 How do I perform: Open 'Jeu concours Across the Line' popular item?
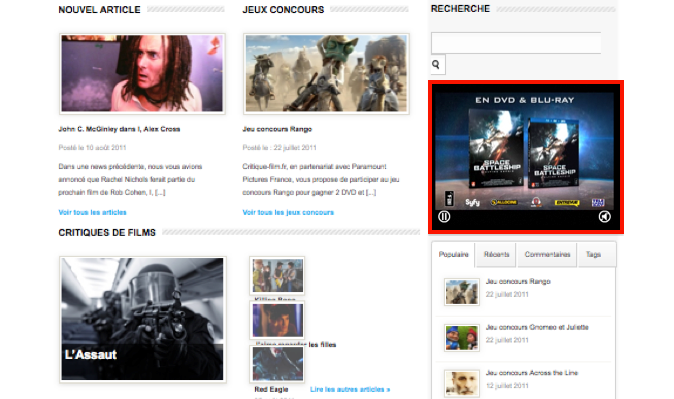pyautogui.click(x=532, y=373)
